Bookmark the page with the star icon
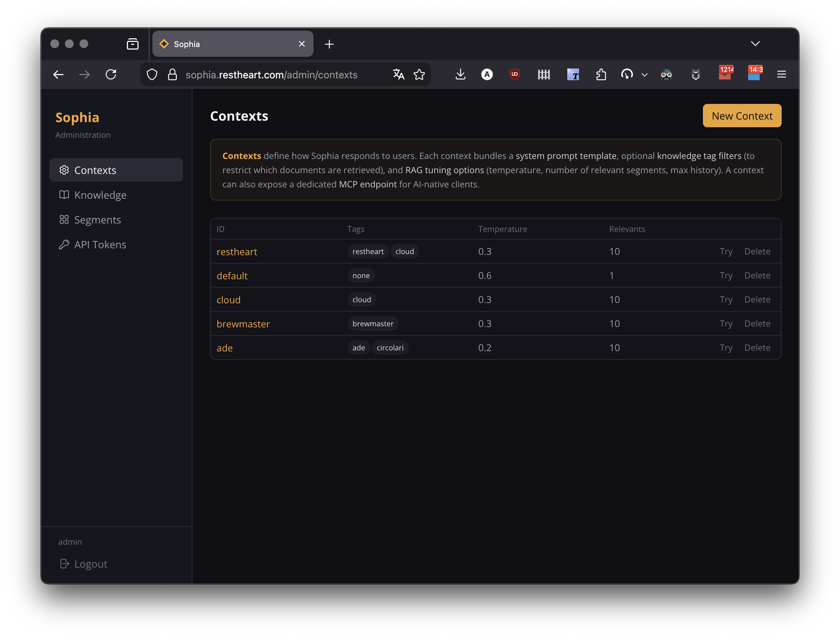The height and width of the screenshot is (638, 840). [x=420, y=74]
